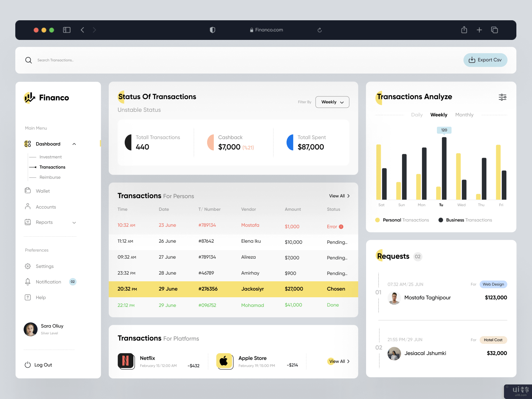
Task: Open Settings gear in Preferences
Action: [x=28, y=266]
